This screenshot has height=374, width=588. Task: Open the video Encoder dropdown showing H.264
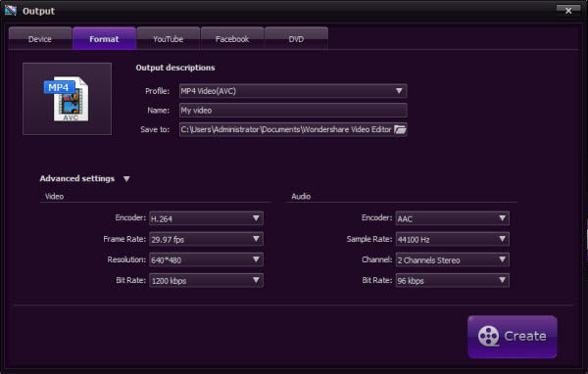coord(206,218)
